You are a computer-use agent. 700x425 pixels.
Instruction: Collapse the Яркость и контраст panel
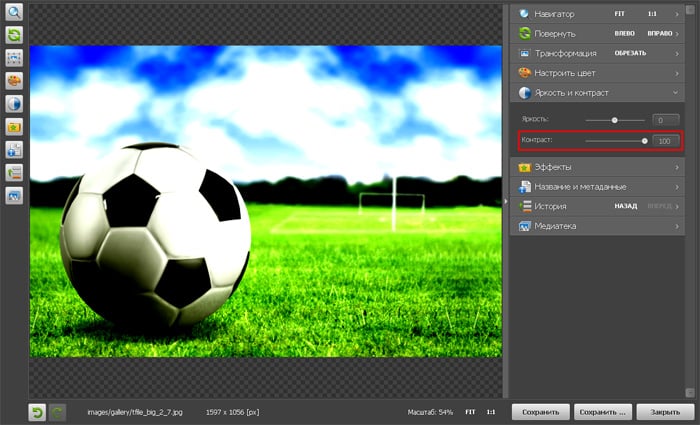(597, 92)
